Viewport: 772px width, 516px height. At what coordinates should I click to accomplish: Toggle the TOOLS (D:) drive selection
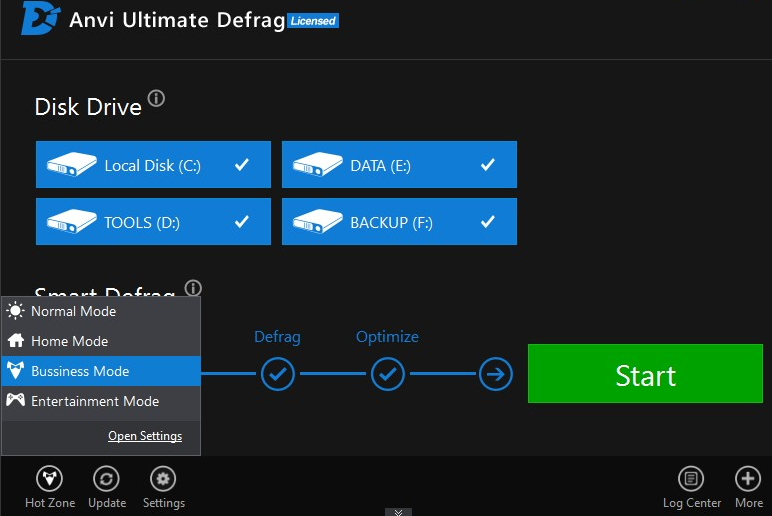click(x=153, y=222)
